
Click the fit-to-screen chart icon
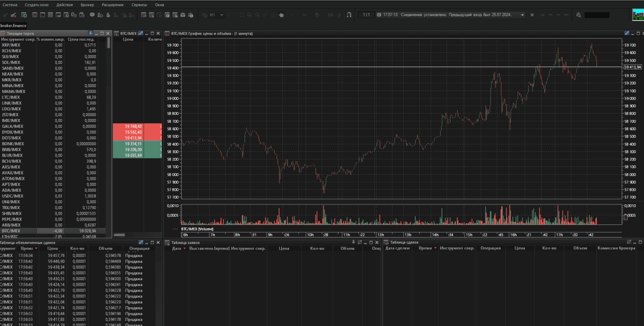(241, 15)
